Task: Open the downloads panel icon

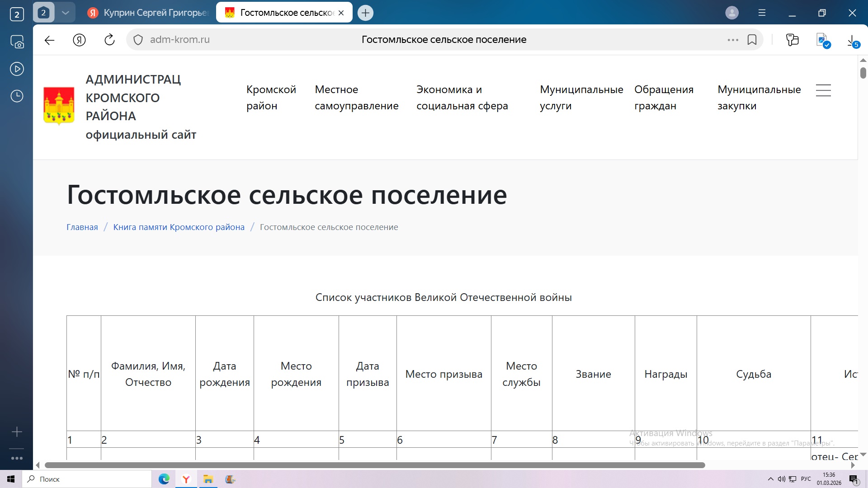Action: [852, 41]
